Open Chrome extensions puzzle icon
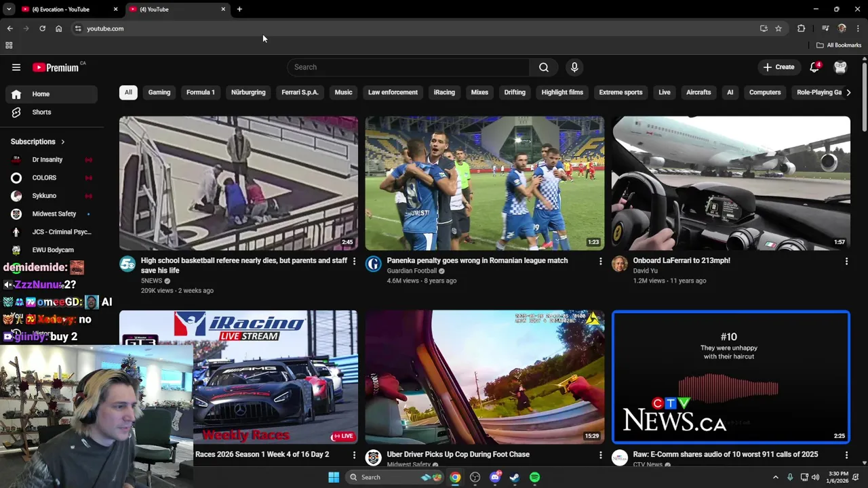The image size is (868, 488). [801, 28]
